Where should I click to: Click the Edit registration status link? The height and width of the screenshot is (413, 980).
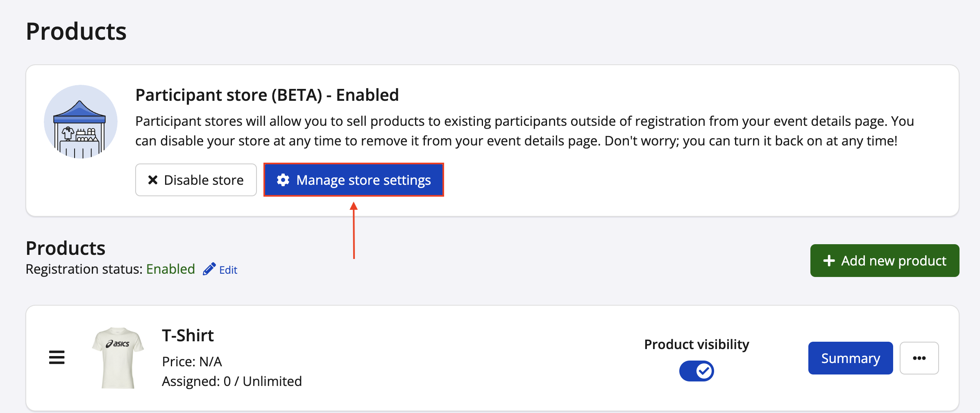click(x=228, y=270)
